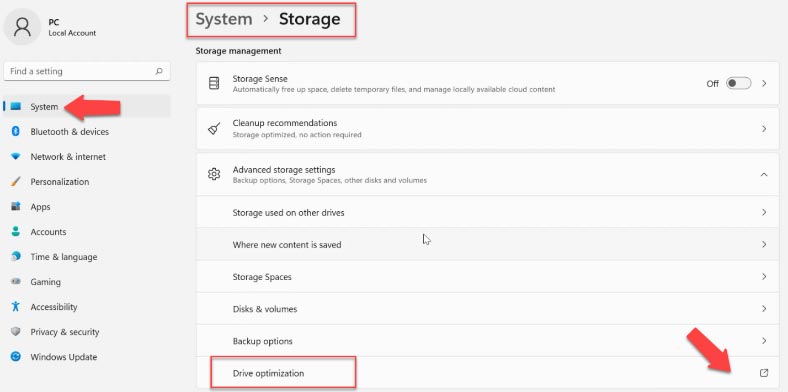Open the Storage Sense chevron arrow

pyautogui.click(x=764, y=83)
